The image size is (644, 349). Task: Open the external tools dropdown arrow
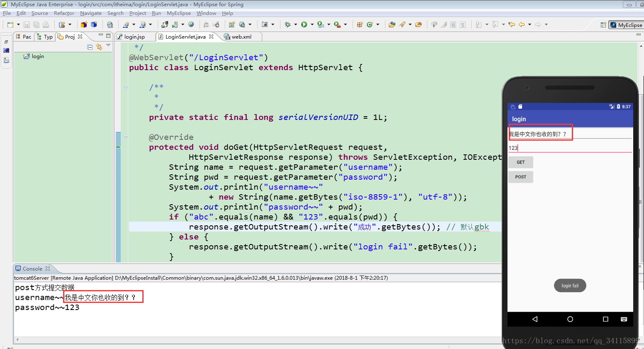point(345,25)
